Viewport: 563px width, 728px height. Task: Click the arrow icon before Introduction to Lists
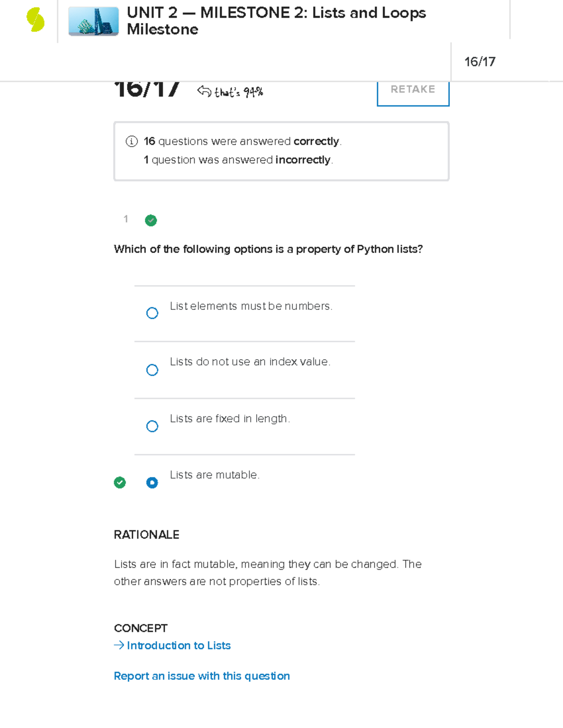coord(118,645)
